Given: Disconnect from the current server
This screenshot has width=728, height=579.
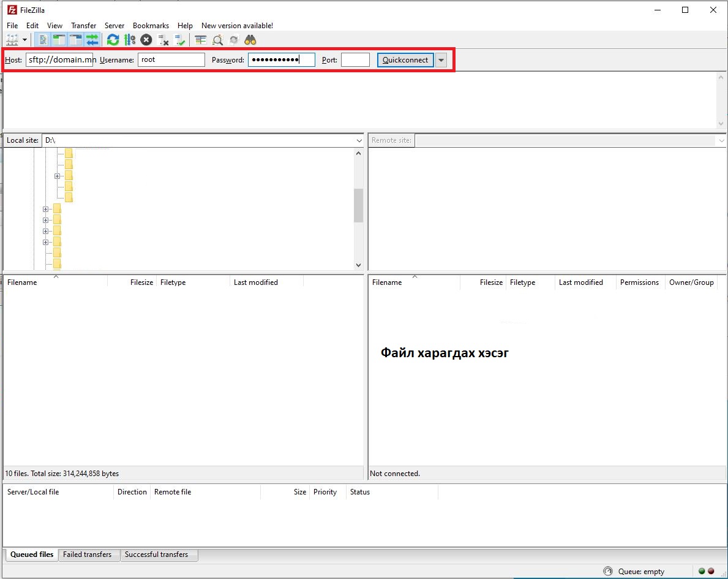Looking at the screenshot, I should 163,40.
